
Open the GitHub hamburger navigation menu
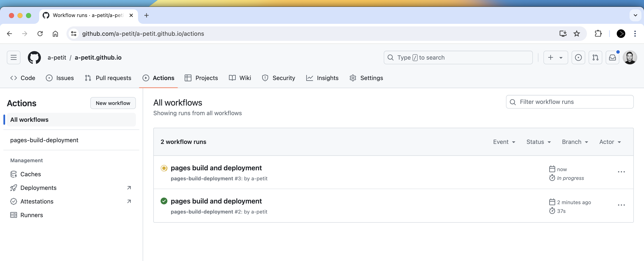coord(13,57)
